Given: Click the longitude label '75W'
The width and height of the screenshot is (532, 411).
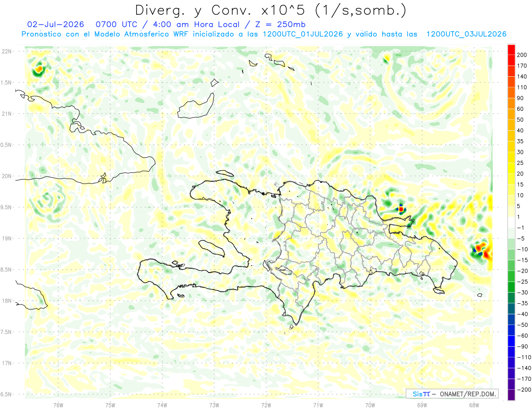Looking at the screenshot, I should click(x=110, y=405).
